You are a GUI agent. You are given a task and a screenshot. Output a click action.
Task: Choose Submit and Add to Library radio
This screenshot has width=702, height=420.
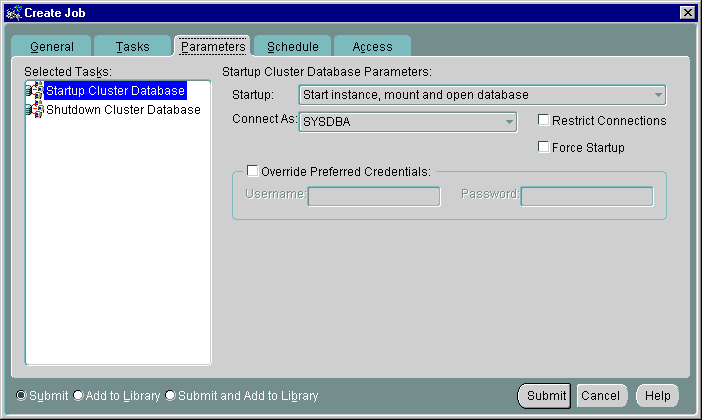point(170,396)
